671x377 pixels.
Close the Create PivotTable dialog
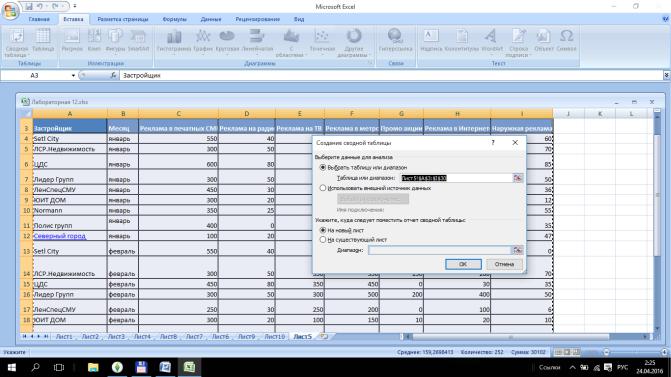pyautogui.click(x=515, y=142)
